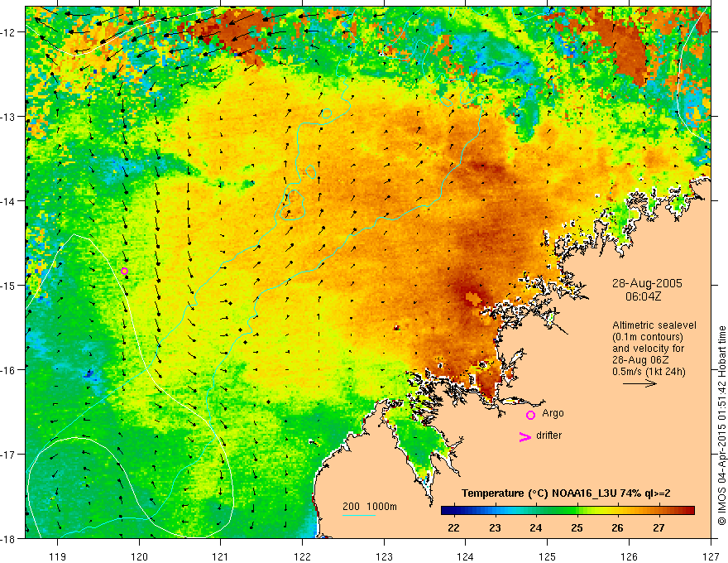Click the colorbar tick label 26
This screenshot has width=728, height=563.
pyautogui.click(x=617, y=527)
